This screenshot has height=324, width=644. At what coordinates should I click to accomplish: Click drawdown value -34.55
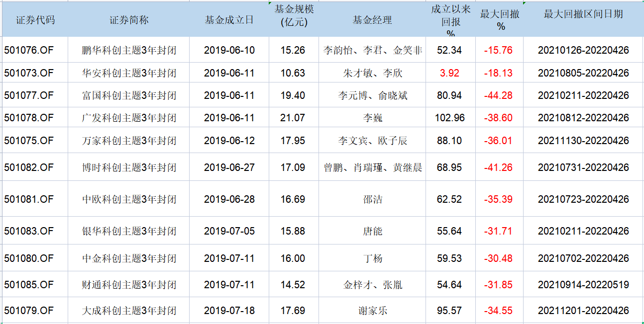(498, 311)
